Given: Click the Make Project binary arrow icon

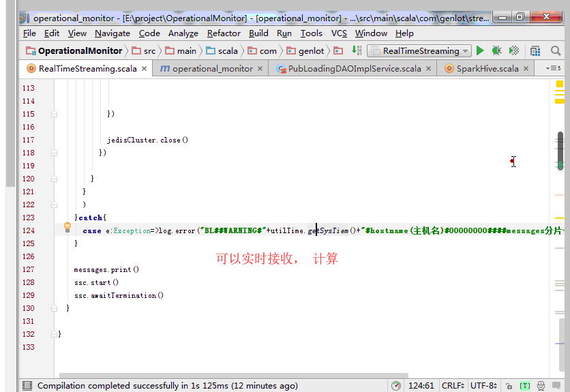Looking at the screenshot, I should (x=357, y=50).
